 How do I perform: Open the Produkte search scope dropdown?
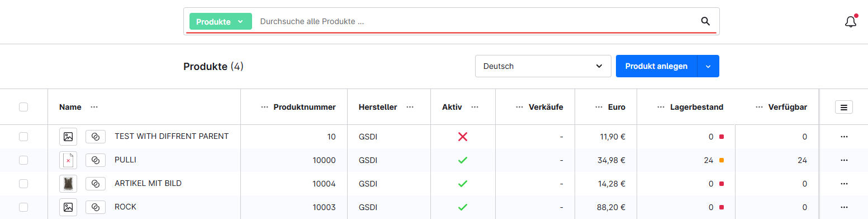tap(221, 21)
